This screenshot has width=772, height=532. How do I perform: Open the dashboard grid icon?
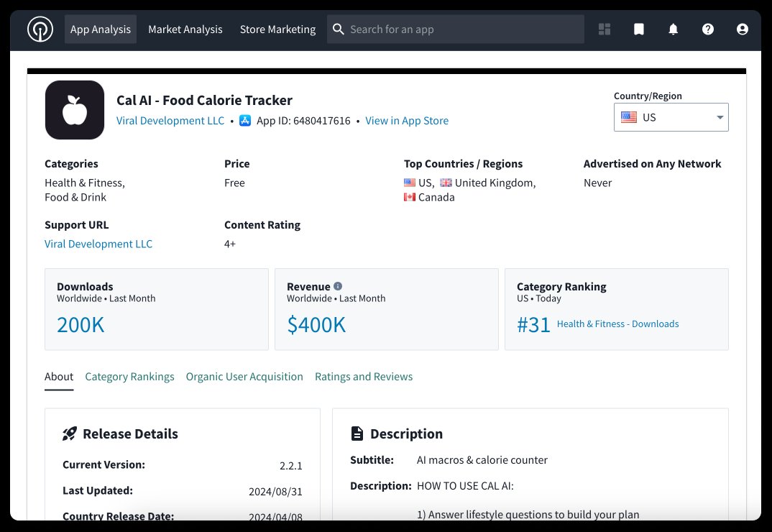tap(605, 29)
